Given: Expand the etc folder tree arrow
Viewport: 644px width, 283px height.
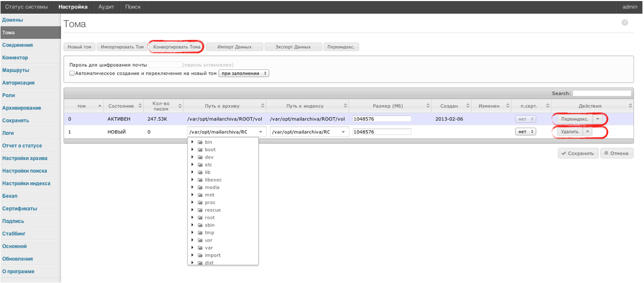Looking at the screenshot, I should tap(193, 165).
